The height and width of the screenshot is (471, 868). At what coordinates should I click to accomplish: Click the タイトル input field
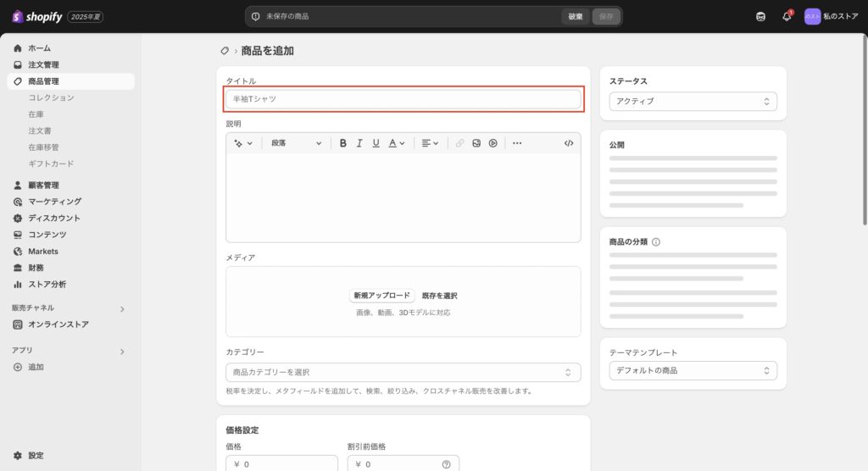click(403, 99)
